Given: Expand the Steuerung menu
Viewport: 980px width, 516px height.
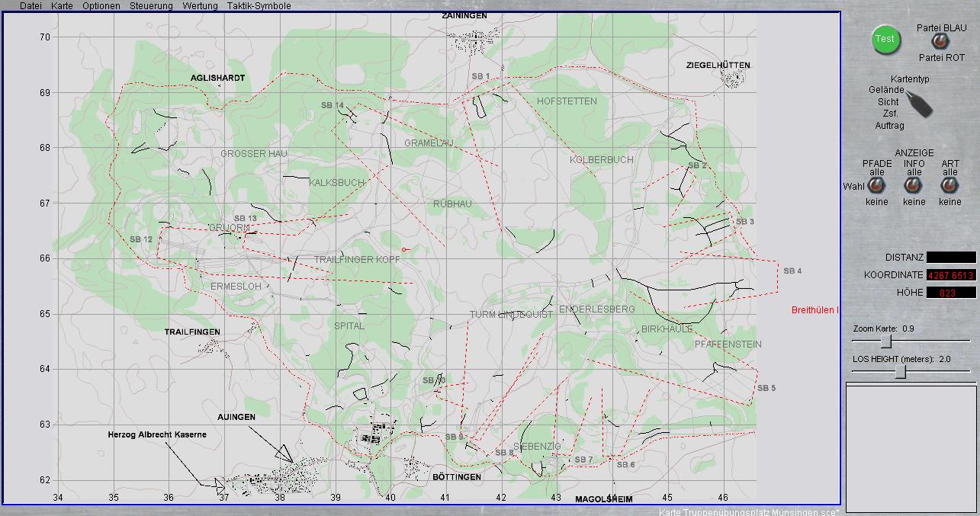Looking at the screenshot, I should coord(151,6).
